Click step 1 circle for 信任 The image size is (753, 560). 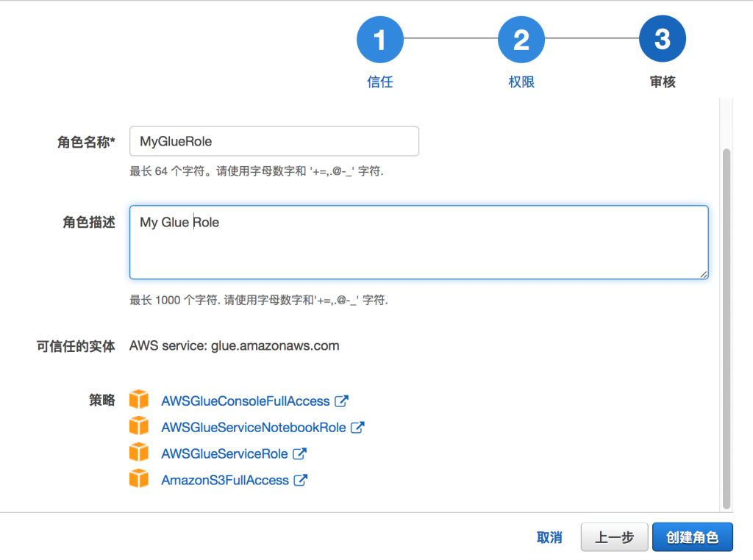(x=380, y=40)
